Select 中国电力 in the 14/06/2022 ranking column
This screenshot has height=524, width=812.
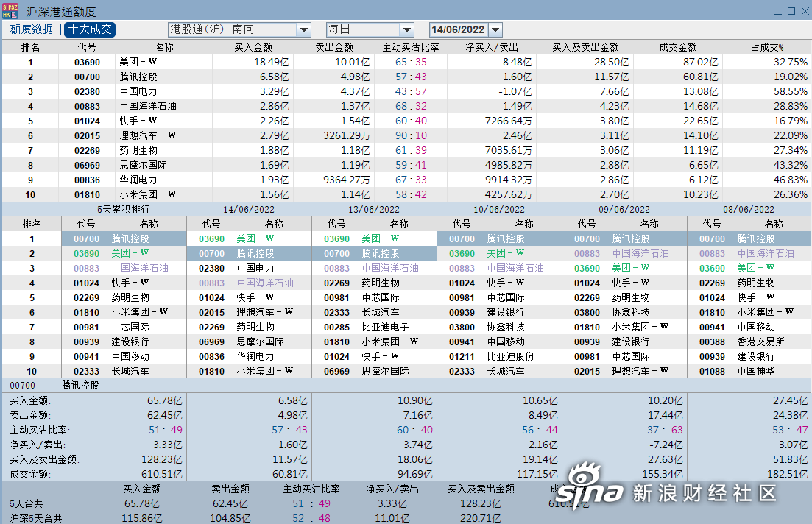(256, 268)
